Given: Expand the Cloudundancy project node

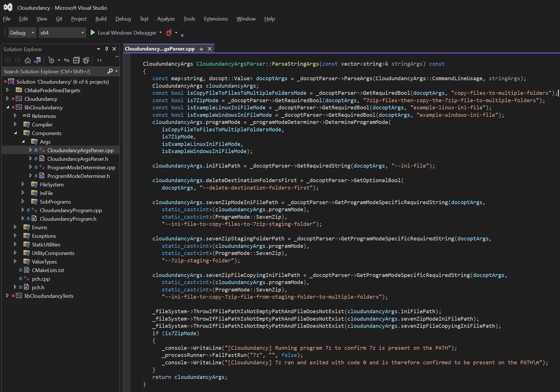Looking at the screenshot, I should point(7,99).
